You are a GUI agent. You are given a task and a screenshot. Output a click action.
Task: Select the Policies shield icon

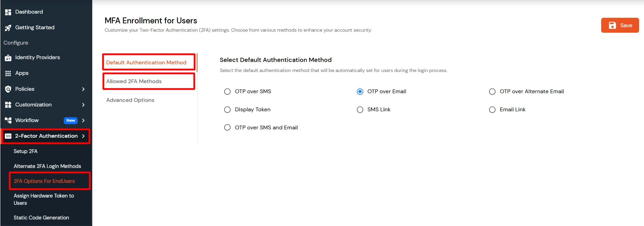click(x=8, y=89)
